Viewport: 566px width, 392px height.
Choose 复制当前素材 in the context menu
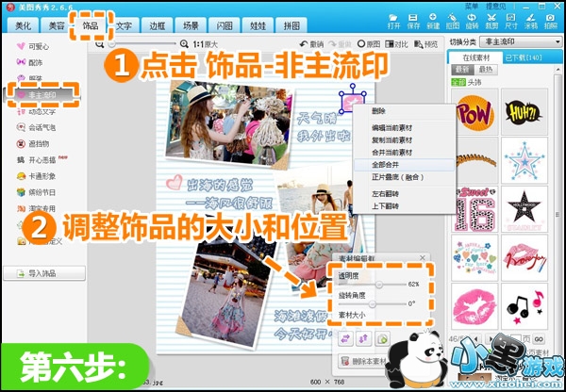404,139
